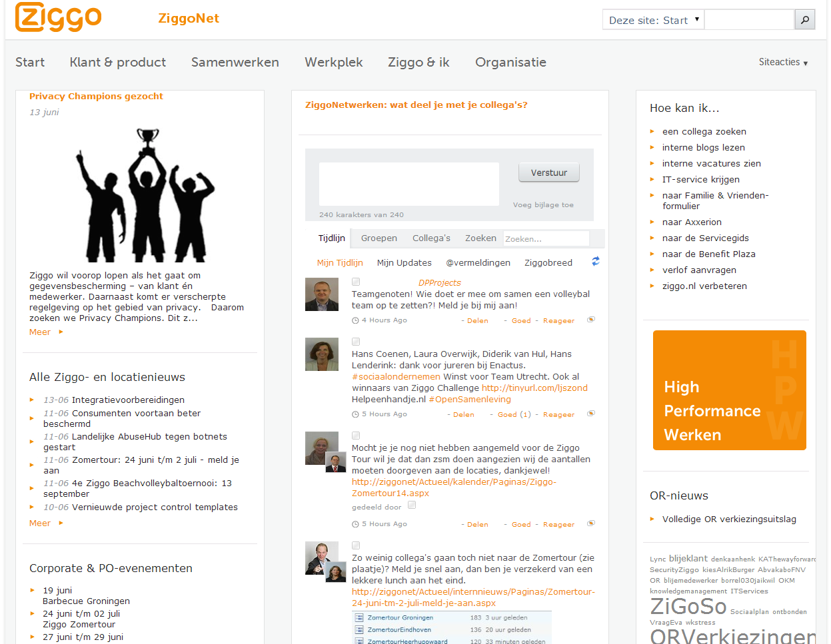
Task: Click the icon right of Reageer on the DPProjects post
Action: click(590, 320)
